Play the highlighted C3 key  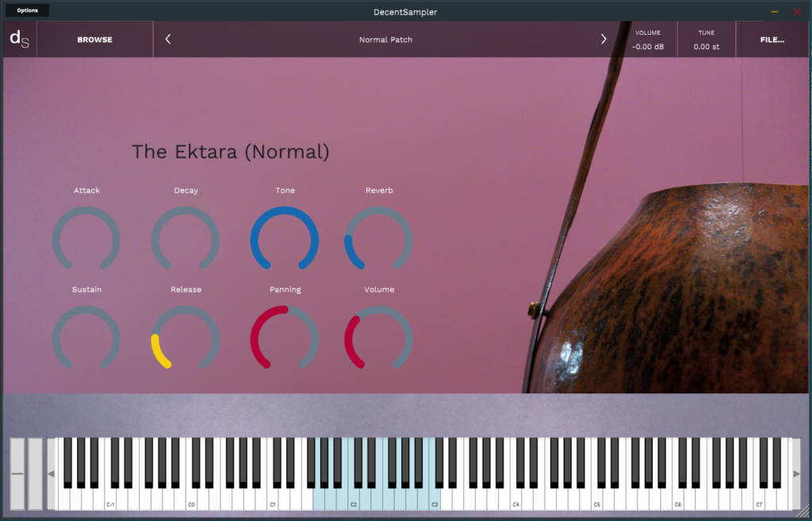[435, 498]
